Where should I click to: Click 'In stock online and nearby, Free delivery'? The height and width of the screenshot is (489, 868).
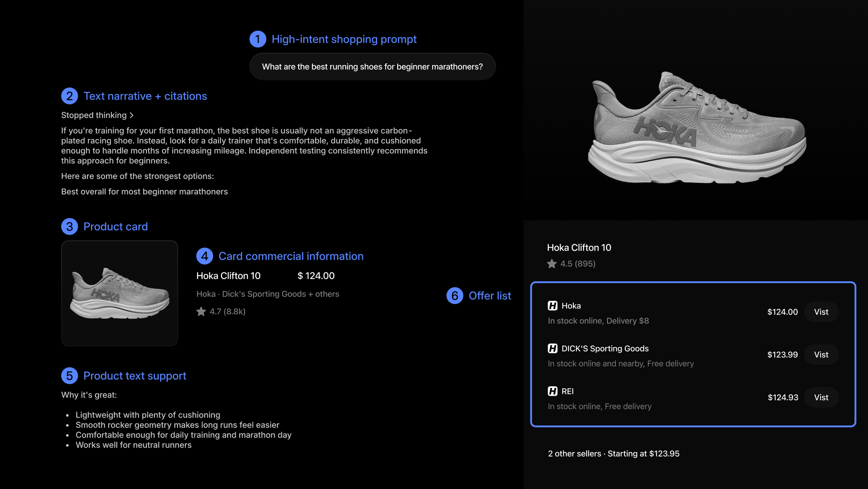[621, 364]
